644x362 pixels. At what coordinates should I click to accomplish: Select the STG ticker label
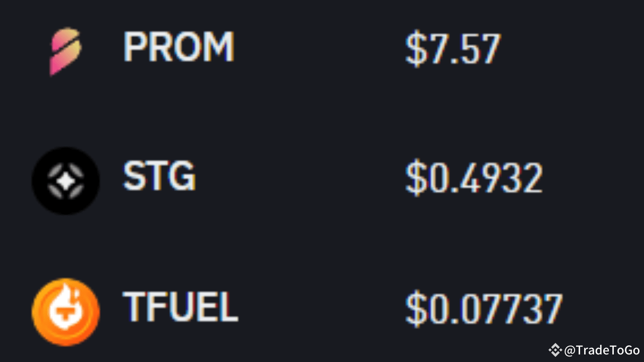tap(159, 176)
